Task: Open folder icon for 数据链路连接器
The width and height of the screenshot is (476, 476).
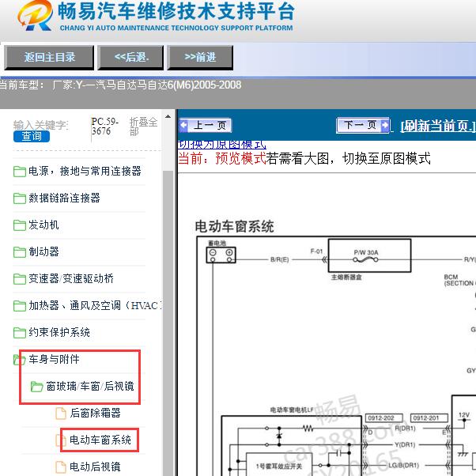Action: (x=20, y=198)
